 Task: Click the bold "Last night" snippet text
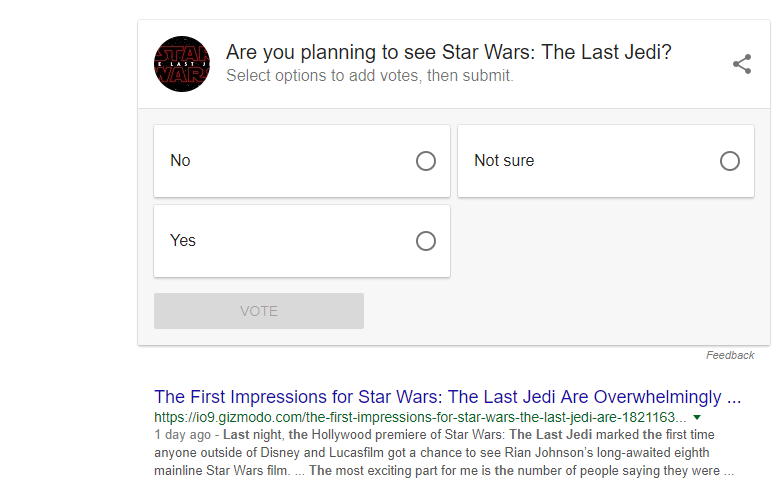click(253, 435)
